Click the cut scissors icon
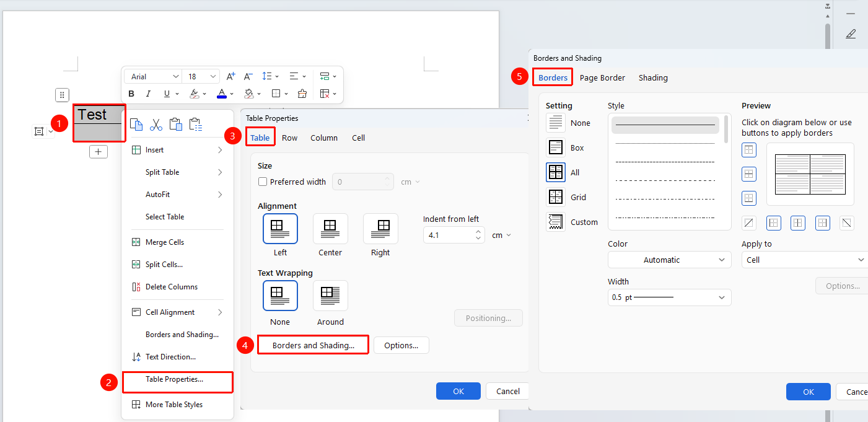 (156, 125)
